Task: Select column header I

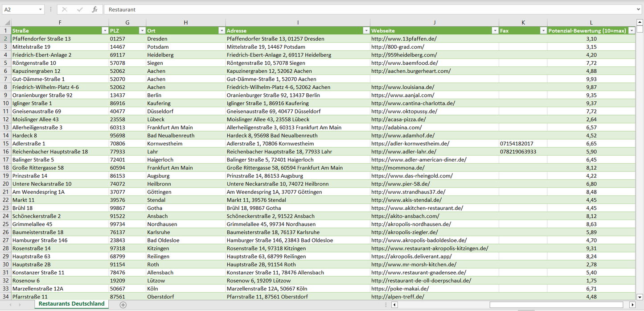Action: (298, 22)
